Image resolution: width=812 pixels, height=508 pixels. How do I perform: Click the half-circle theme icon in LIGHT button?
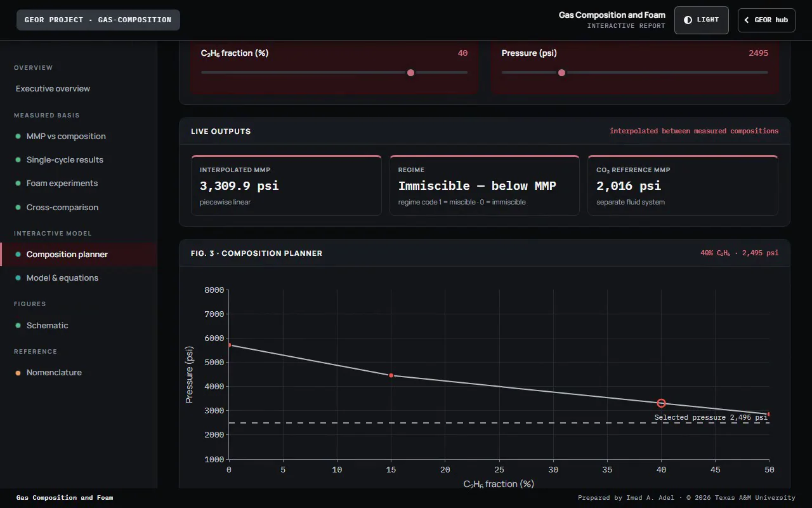point(688,20)
